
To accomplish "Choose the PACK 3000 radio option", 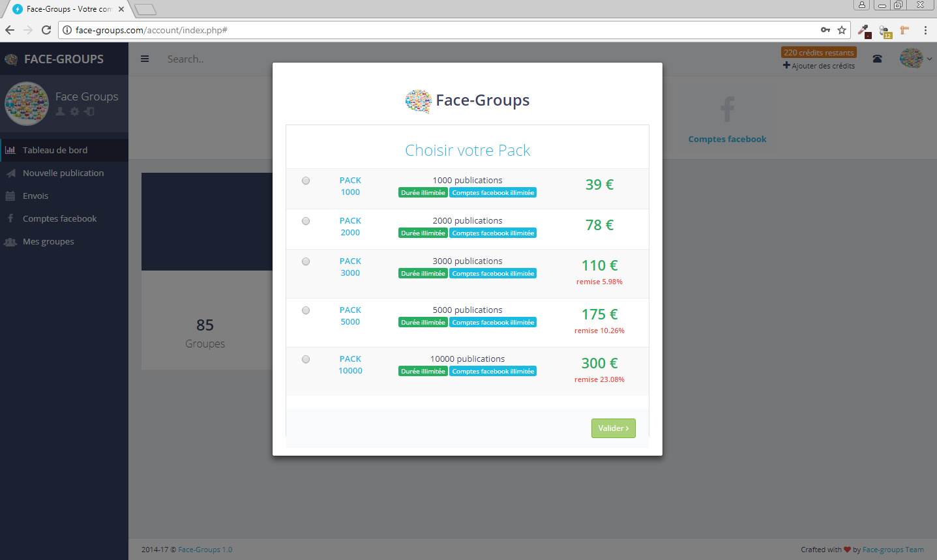I will click(306, 261).
